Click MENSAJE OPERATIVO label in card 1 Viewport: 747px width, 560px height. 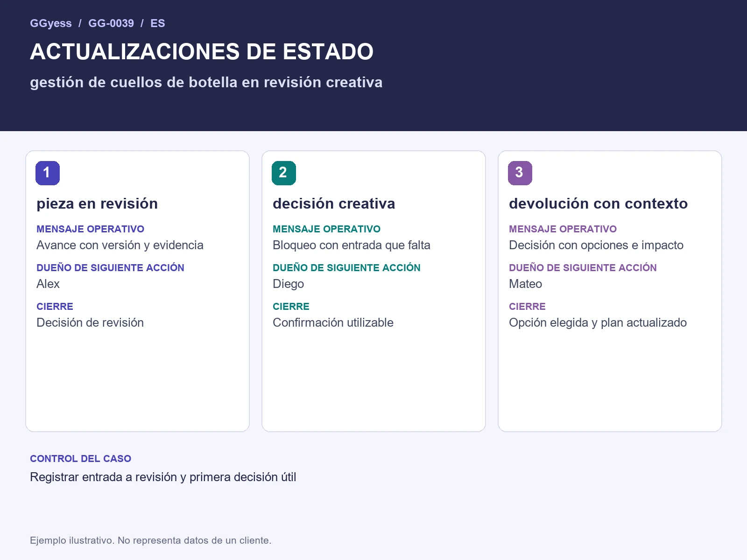pyautogui.click(x=90, y=229)
